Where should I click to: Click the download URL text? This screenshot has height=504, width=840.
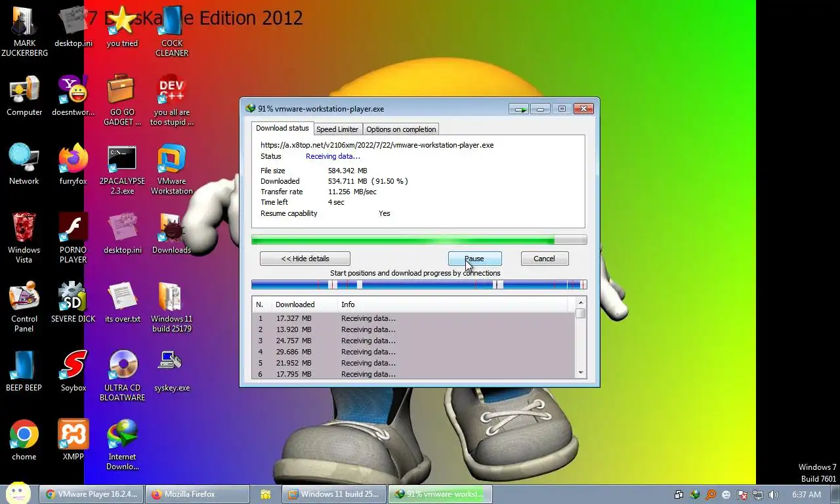(x=377, y=145)
